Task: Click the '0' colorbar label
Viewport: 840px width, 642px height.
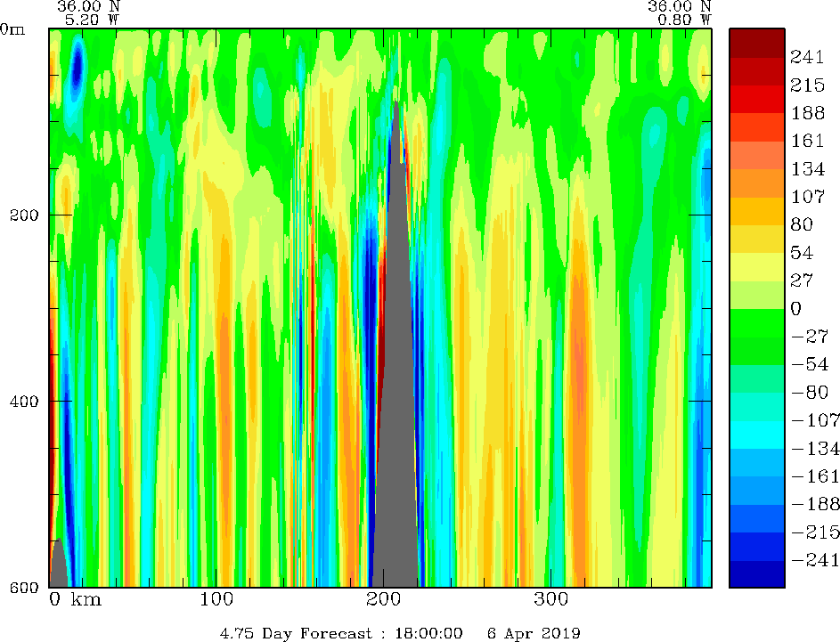Action: click(796, 308)
